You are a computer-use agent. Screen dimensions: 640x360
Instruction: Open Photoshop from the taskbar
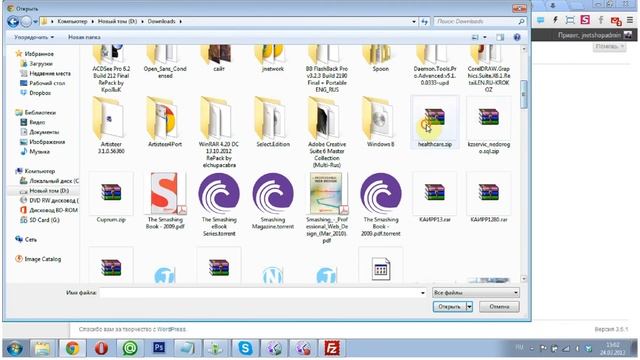[x=158, y=349]
